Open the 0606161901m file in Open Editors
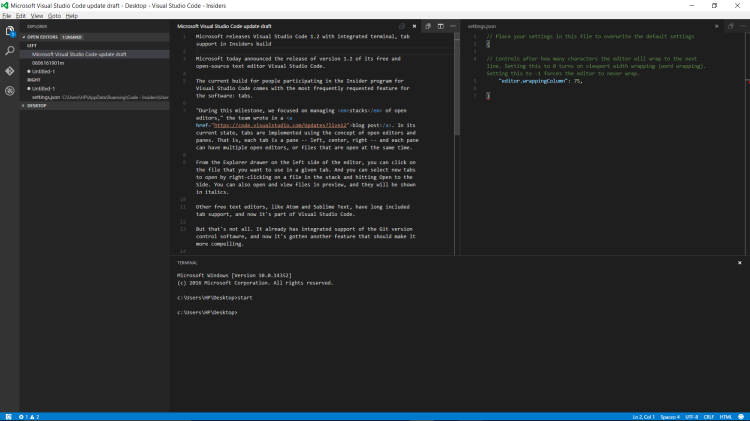This screenshot has width=750, height=421. [95, 63]
